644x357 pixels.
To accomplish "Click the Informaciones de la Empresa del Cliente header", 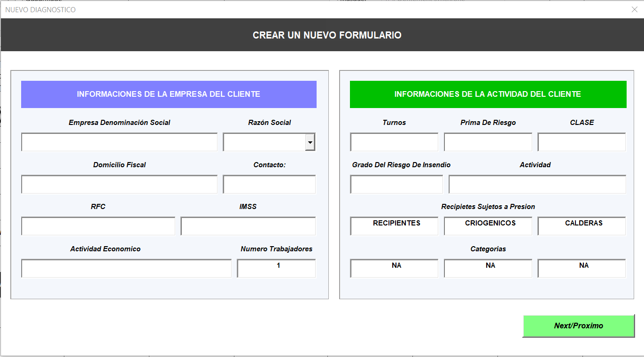I will tap(169, 94).
